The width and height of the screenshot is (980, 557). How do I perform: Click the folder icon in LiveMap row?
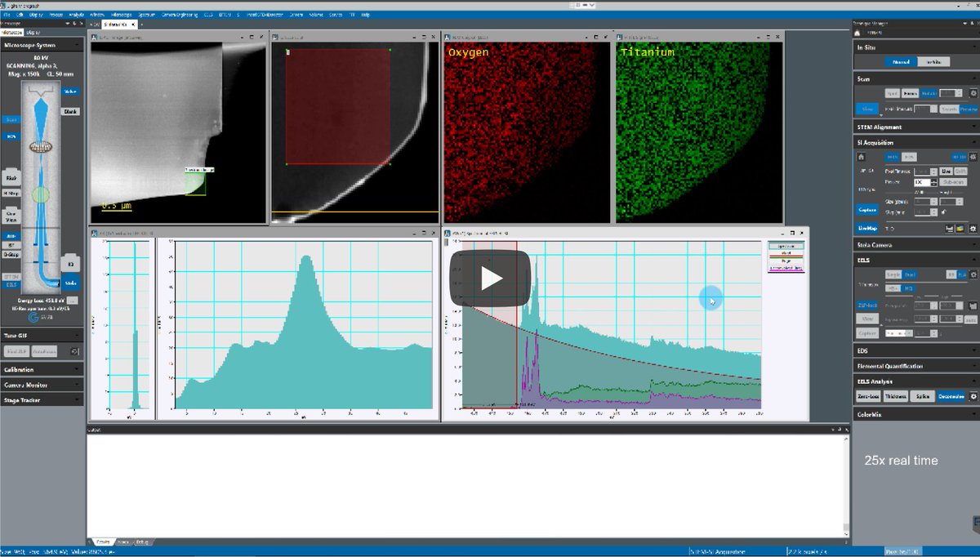[x=960, y=229]
